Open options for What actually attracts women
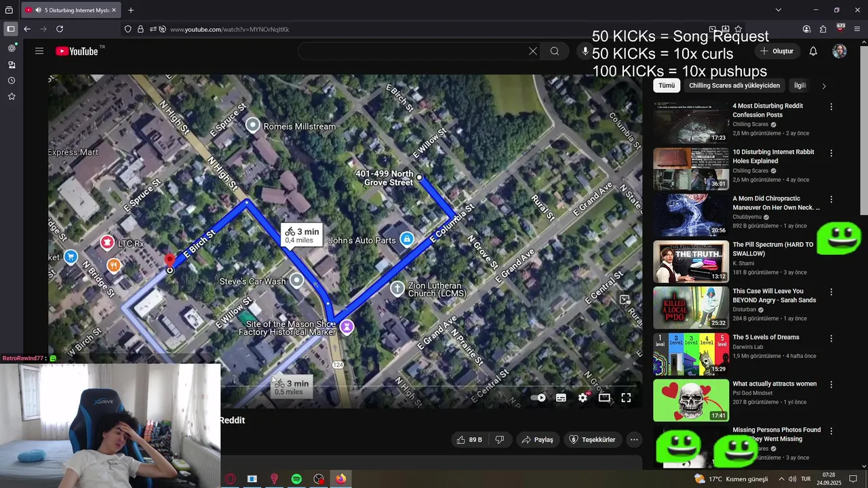The image size is (868, 488). click(831, 384)
